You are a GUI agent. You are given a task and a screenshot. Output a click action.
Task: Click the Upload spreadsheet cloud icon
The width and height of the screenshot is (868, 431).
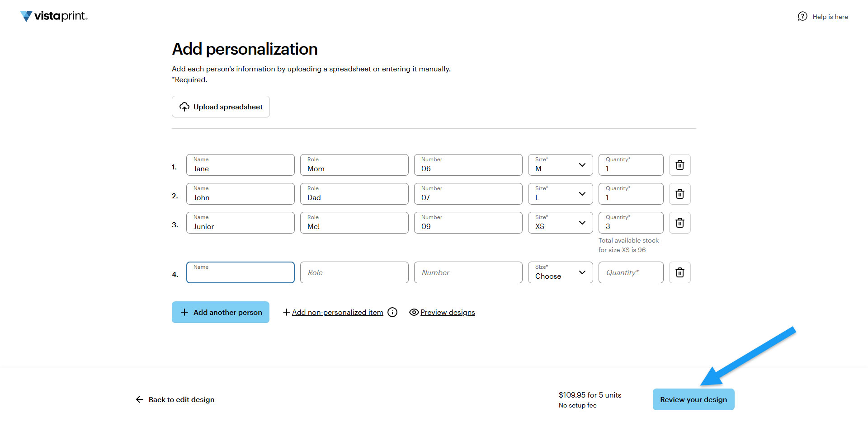coord(184,107)
